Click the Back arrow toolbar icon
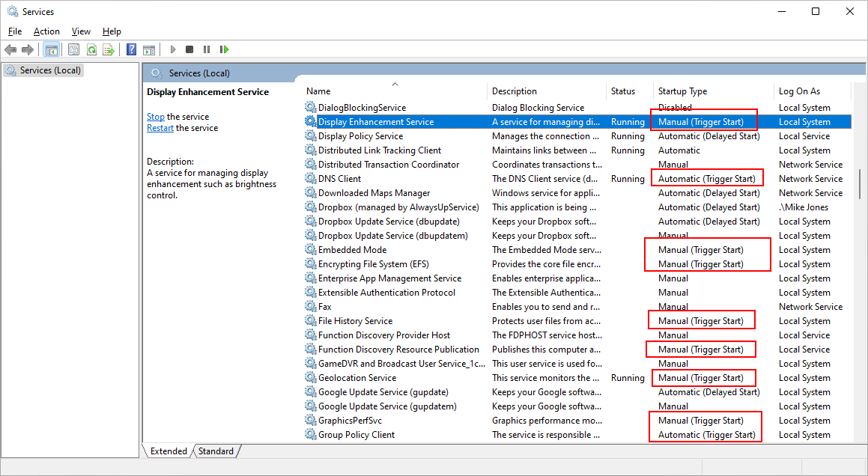The height and width of the screenshot is (476, 868). [10, 50]
